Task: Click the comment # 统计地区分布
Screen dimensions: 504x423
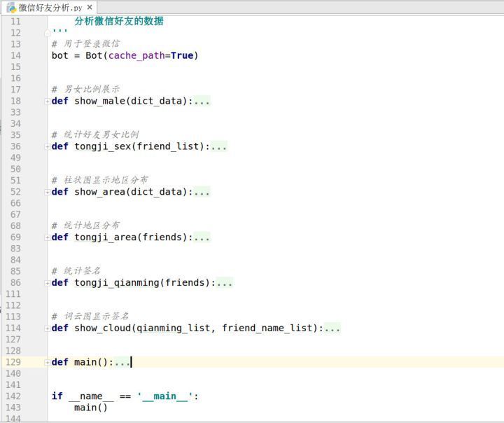Action: pyautogui.click(x=85, y=226)
